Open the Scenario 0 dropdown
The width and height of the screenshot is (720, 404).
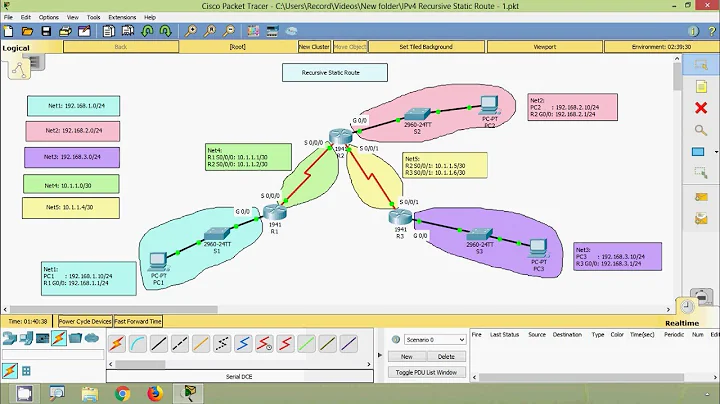pyautogui.click(x=435, y=340)
